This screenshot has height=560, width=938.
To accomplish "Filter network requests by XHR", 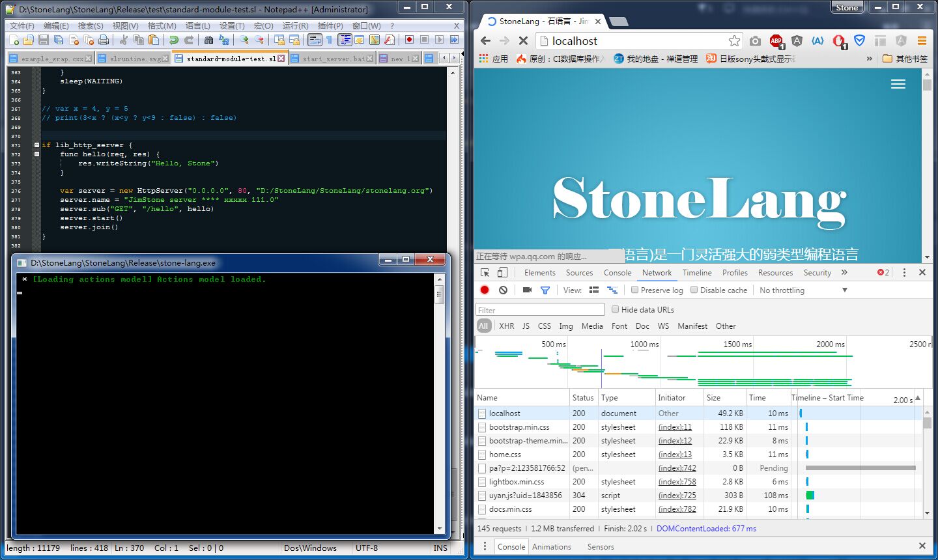I will [506, 326].
